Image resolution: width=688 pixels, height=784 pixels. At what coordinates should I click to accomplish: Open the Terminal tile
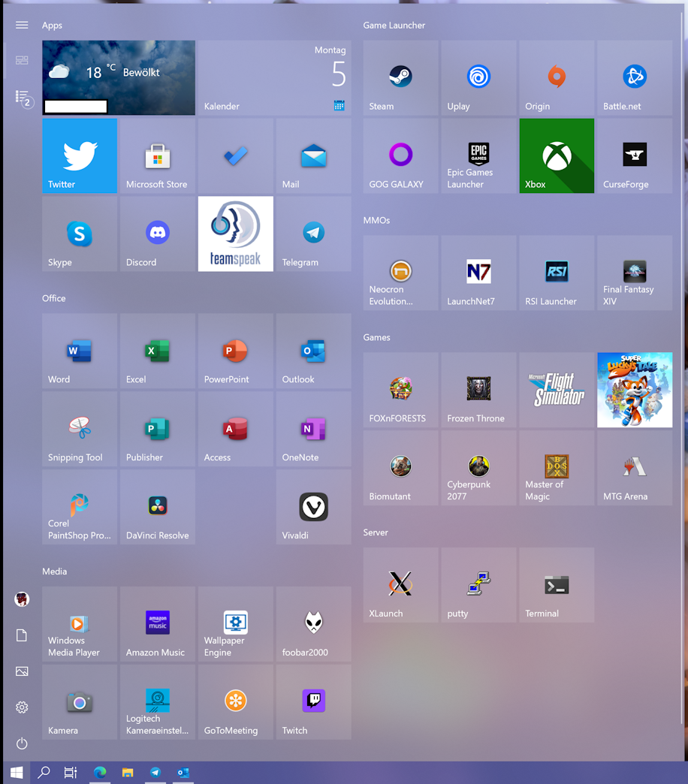tap(557, 584)
